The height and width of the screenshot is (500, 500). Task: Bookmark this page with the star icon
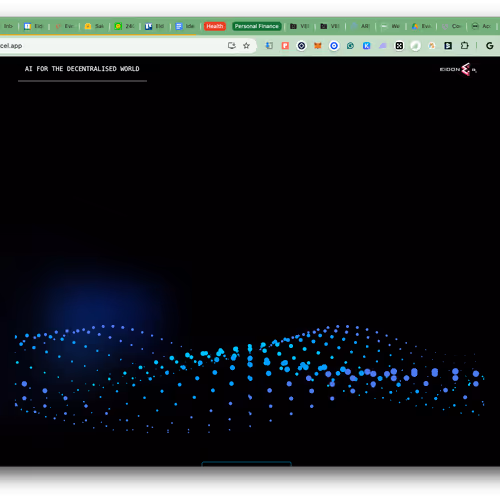pyautogui.click(x=246, y=46)
